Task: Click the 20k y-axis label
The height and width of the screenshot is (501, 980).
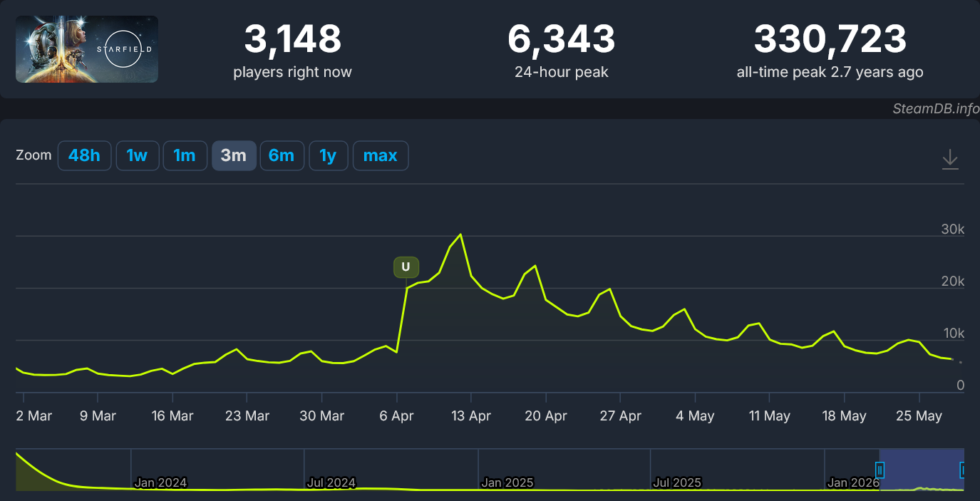Action: tap(953, 282)
